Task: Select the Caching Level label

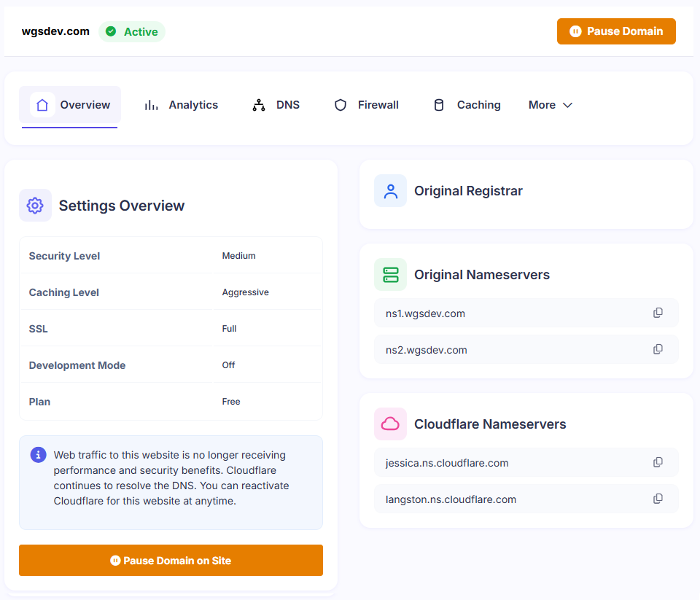Action: [64, 292]
